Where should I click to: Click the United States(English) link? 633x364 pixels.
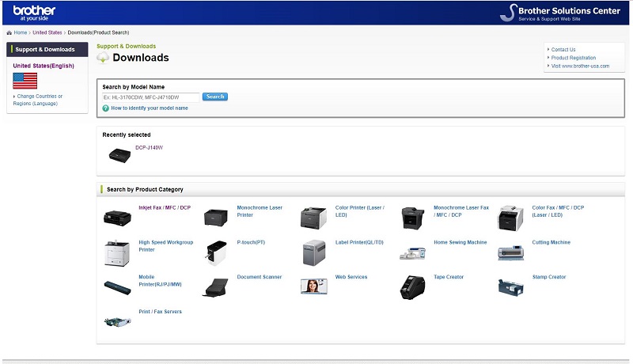pos(44,66)
